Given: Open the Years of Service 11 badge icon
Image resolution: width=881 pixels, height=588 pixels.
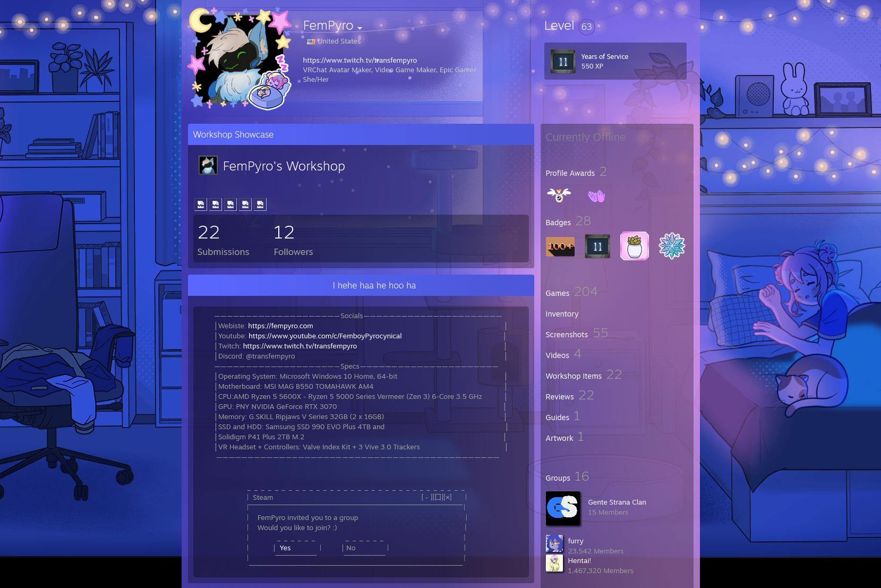Looking at the screenshot, I should (x=563, y=62).
